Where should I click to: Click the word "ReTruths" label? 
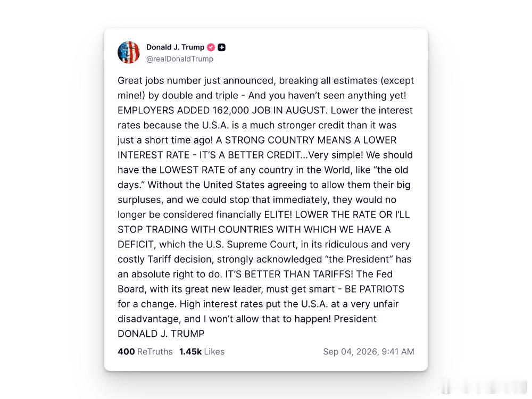(x=155, y=352)
